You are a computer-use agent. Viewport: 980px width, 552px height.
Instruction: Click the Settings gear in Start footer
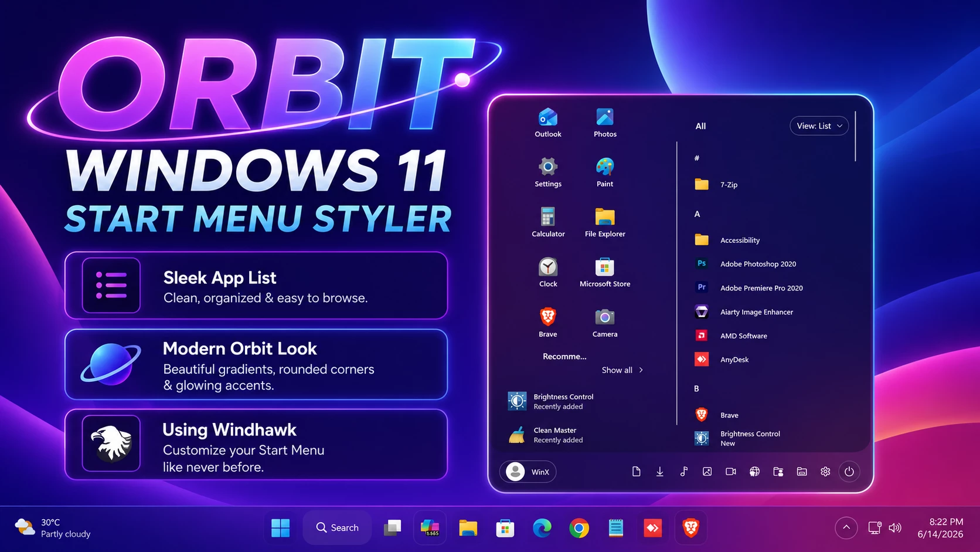tap(825, 472)
